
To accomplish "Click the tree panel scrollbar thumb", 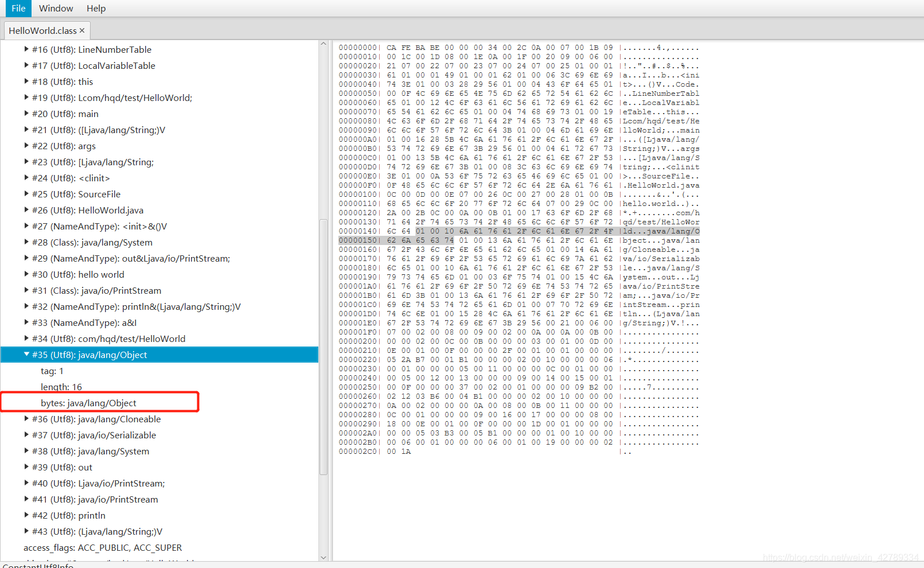I will (323, 347).
